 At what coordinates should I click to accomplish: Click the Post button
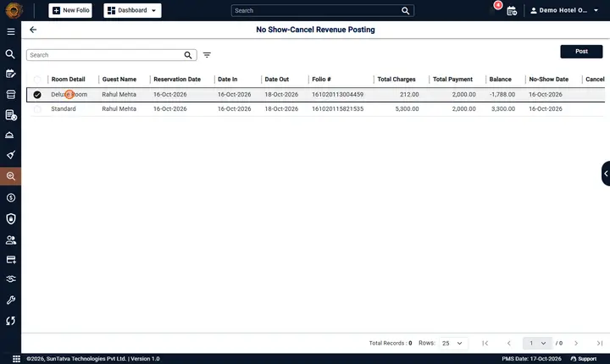pos(581,52)
